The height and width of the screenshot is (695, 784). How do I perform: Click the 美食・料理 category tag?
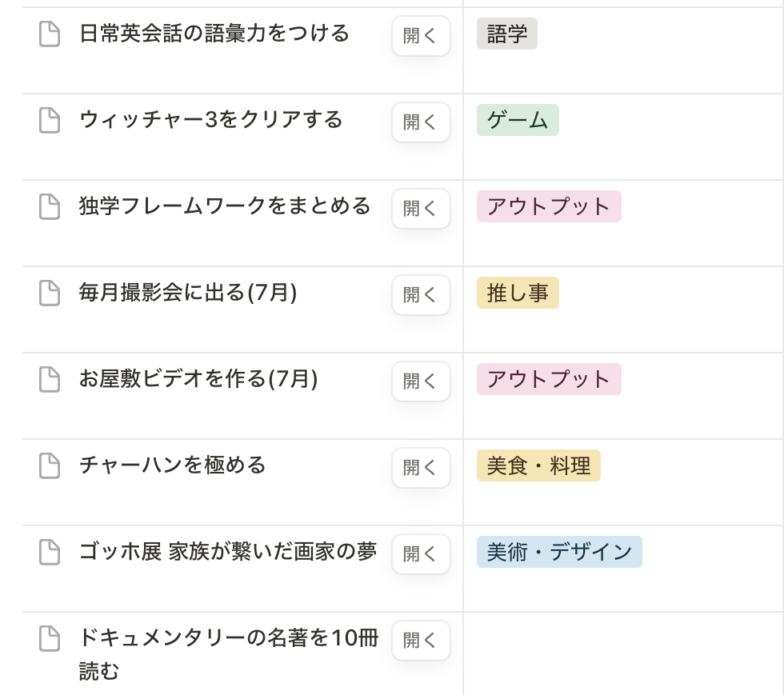[x=538, y=466]
